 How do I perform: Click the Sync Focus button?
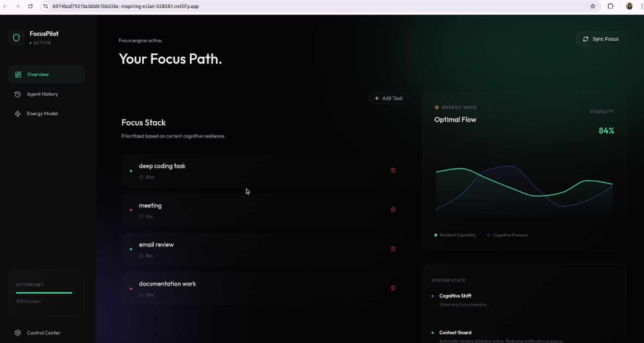click(600, 39)
